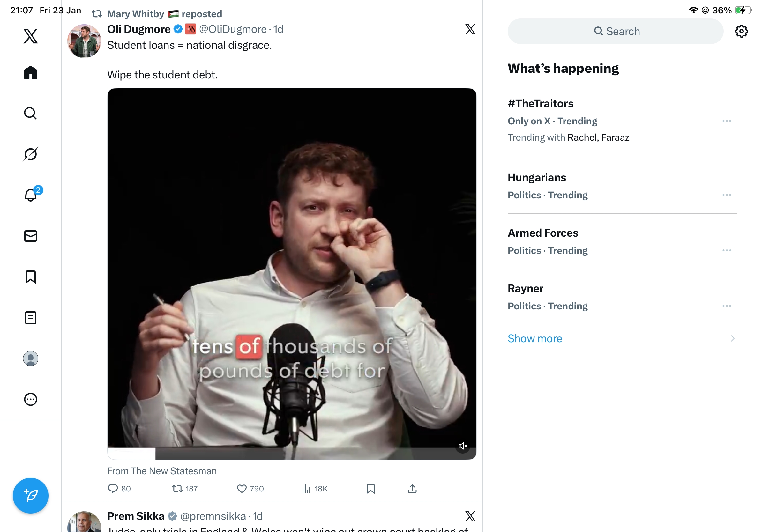Open the sidebar More menu

(x=31, y=399)
